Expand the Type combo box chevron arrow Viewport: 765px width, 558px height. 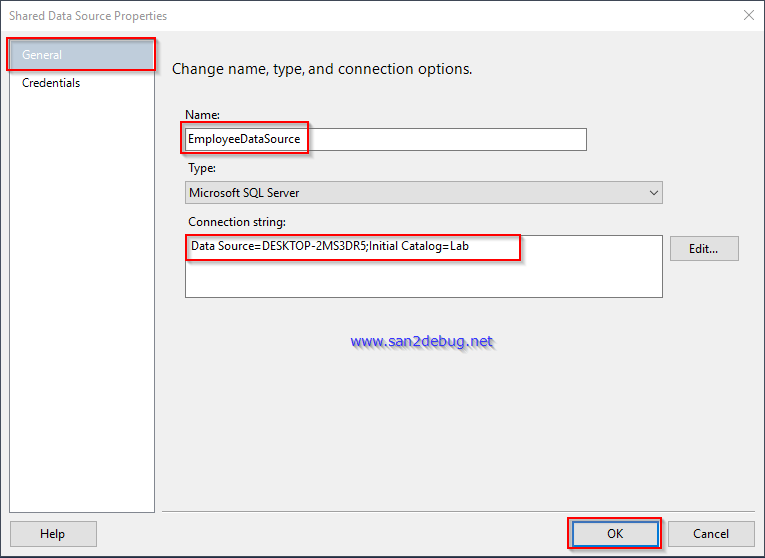point(654,193)
